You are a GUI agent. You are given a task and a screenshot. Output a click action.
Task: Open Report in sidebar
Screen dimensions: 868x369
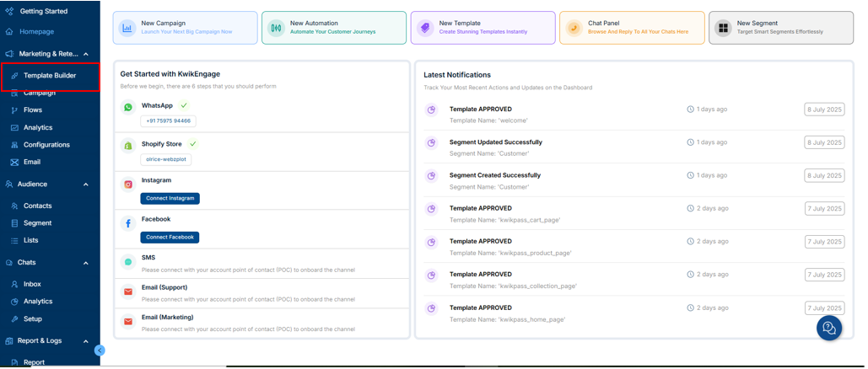34,362
